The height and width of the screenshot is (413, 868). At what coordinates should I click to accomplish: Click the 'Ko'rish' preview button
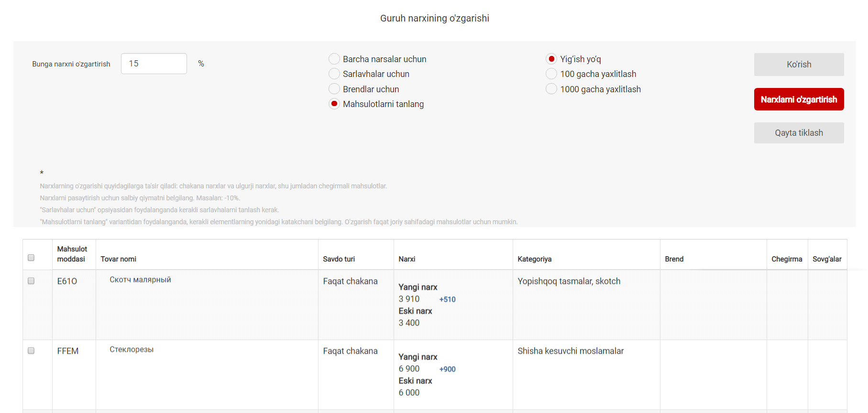799,65
